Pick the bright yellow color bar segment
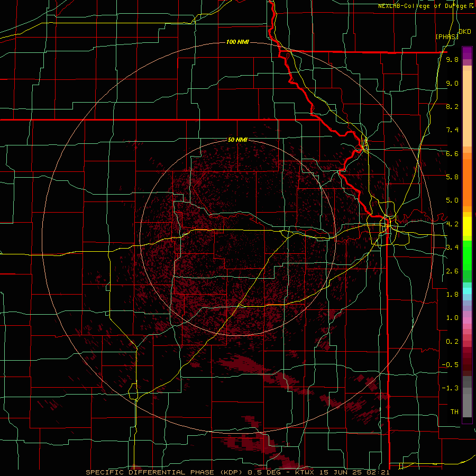The height and width of the screenshot is (476, 476). [467, 226]
